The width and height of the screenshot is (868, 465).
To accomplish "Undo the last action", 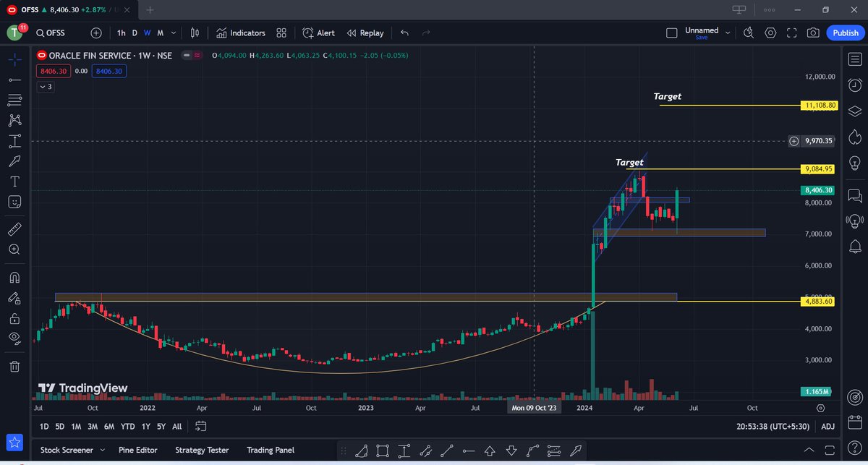I will (404, 33).
